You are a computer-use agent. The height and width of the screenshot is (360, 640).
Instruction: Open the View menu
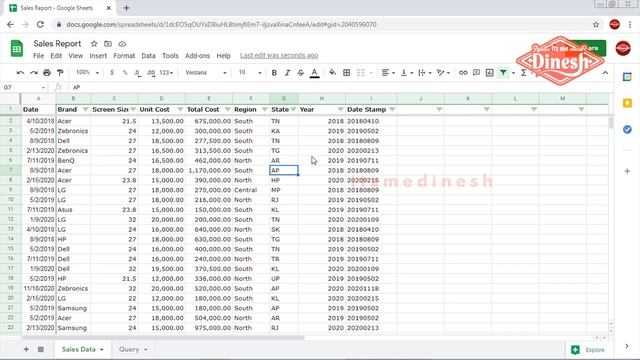tap(76, 56)
